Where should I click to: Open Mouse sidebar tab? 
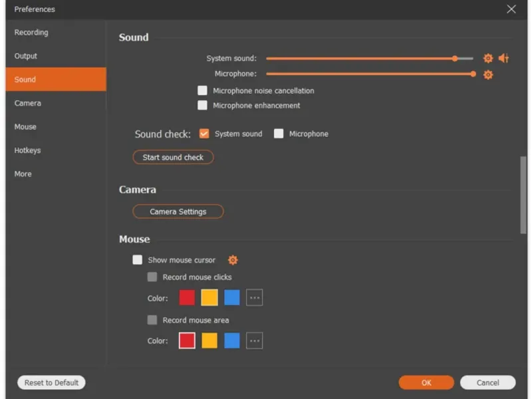(56, 126)
